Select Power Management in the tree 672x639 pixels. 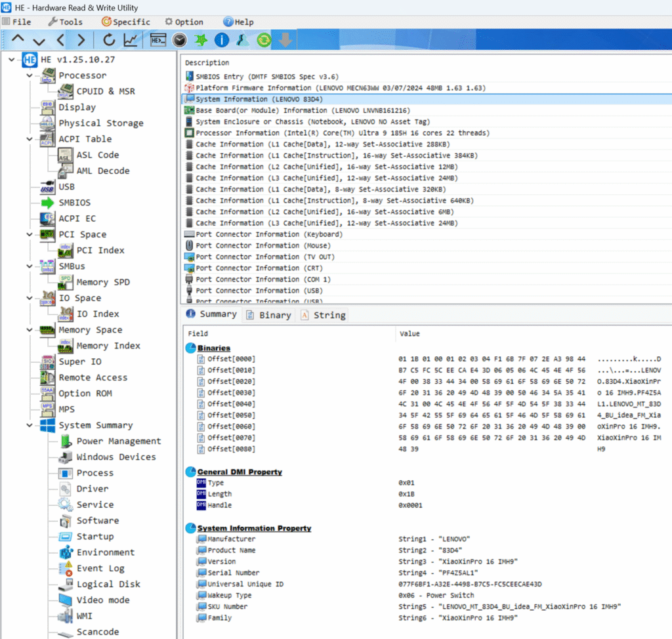(118, 441)
